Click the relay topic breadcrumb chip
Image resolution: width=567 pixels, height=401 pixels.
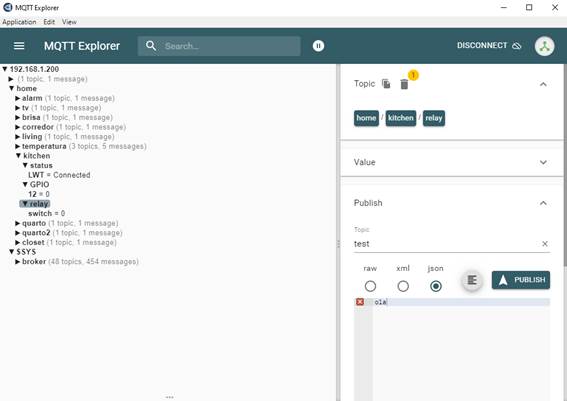(434, 118)
